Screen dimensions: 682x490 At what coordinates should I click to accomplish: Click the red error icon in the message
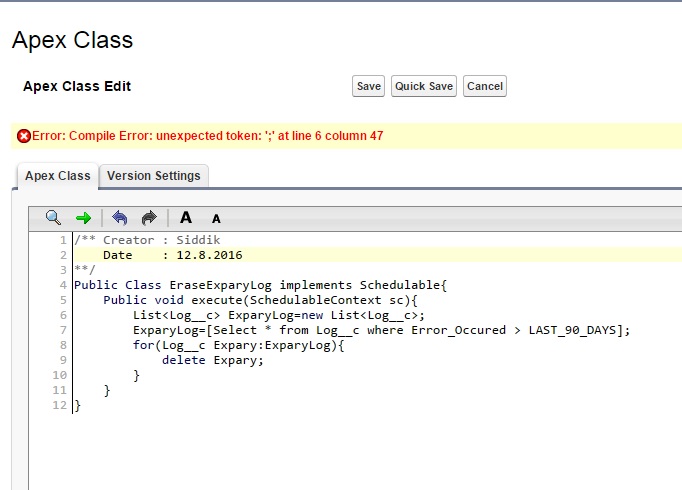(24, 136)
